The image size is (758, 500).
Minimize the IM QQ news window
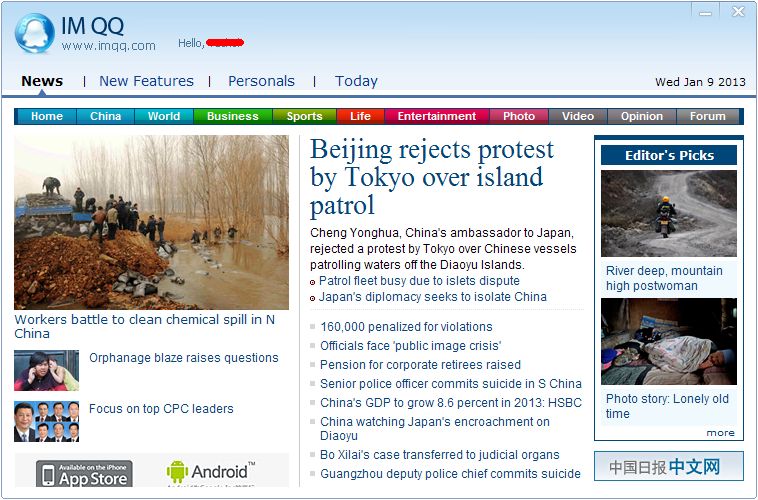point(705,12)
